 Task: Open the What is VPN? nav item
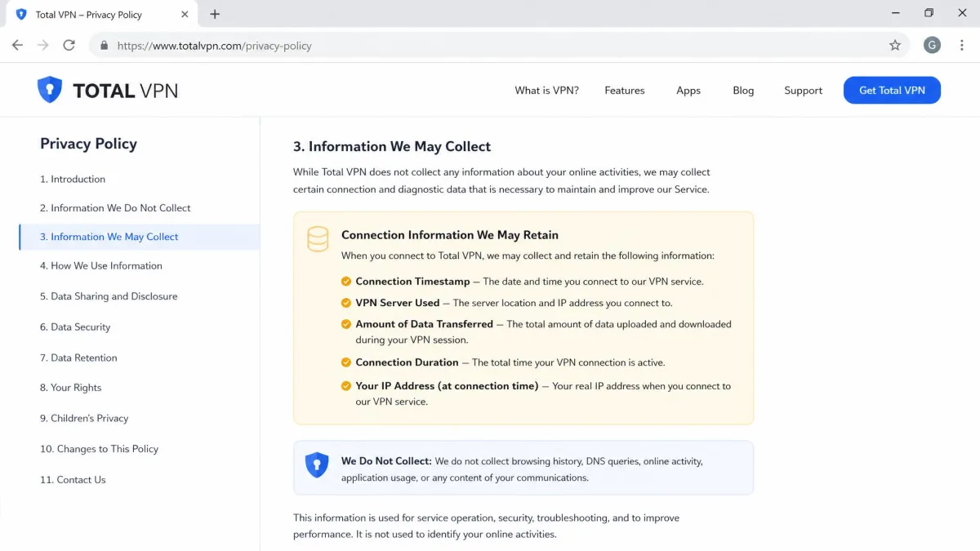[x=546, y=91]
